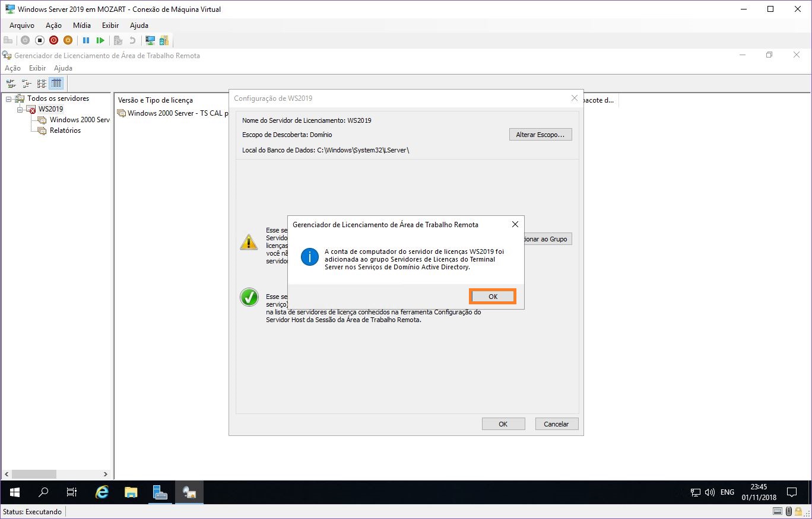Click the Revert arrow icon on the VM toolbar
Viewport: 812px width, 519px height.
(x=132, y=40)
